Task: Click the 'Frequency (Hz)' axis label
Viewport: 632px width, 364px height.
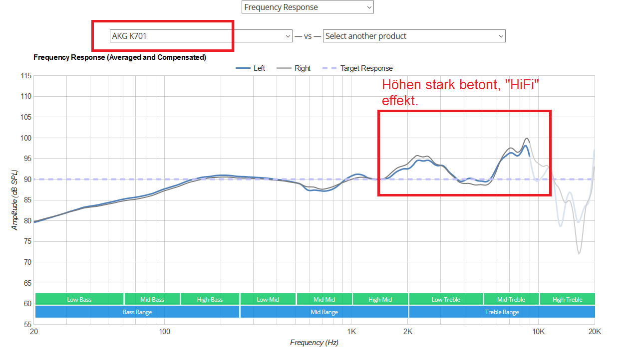Action: point(315,343)
